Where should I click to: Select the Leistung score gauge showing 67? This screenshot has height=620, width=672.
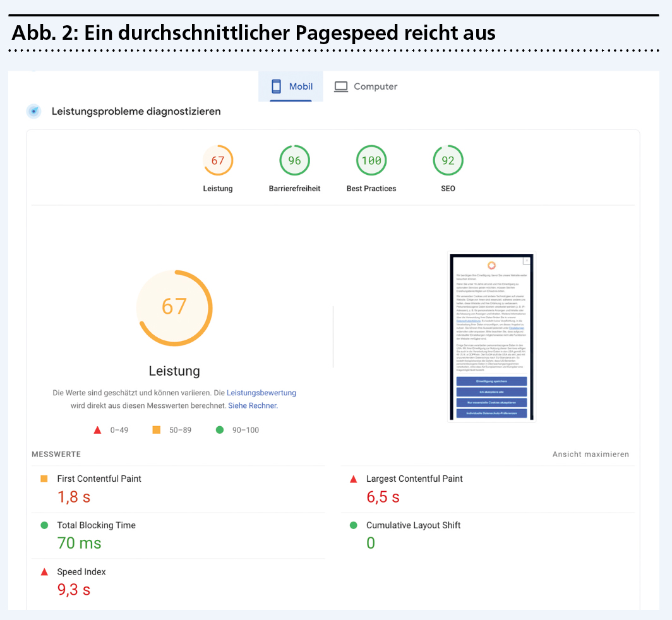(x=218, y=161)
